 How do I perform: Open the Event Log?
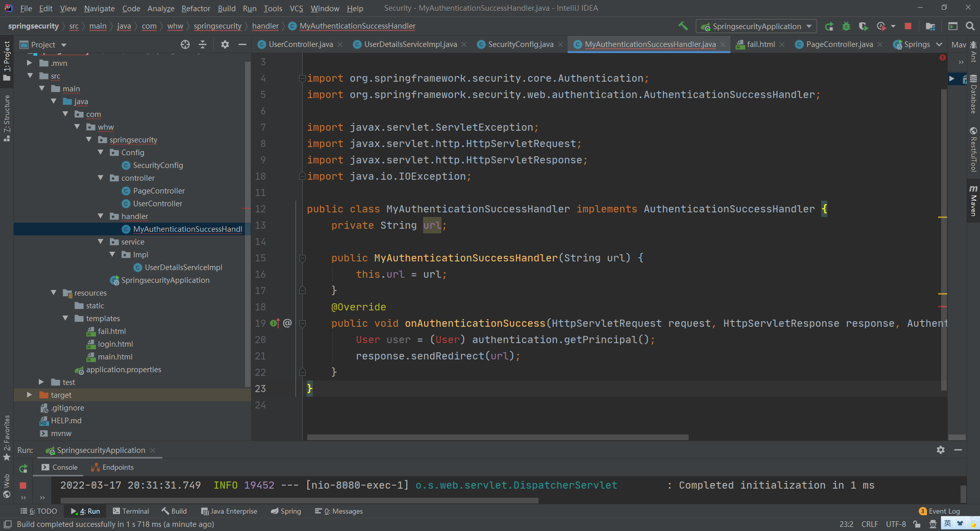(x=939, y=511)
